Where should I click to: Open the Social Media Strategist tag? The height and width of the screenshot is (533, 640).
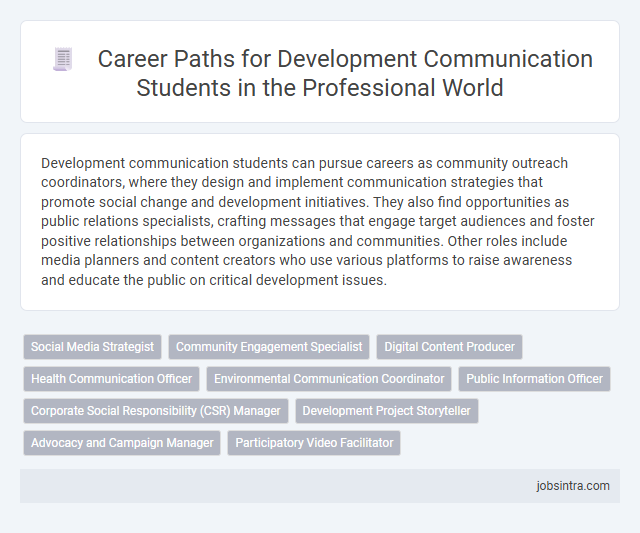[93, 347]
